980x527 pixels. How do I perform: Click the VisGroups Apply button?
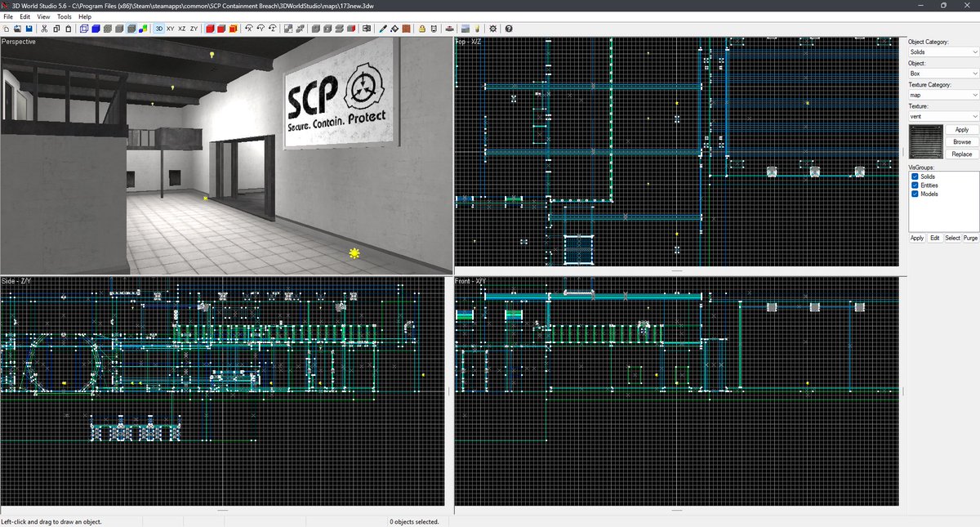click(917, 238)
